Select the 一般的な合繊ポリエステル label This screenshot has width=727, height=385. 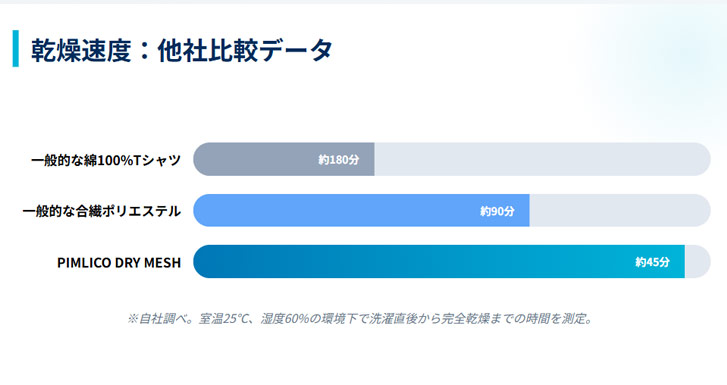[x=102, y=211]
